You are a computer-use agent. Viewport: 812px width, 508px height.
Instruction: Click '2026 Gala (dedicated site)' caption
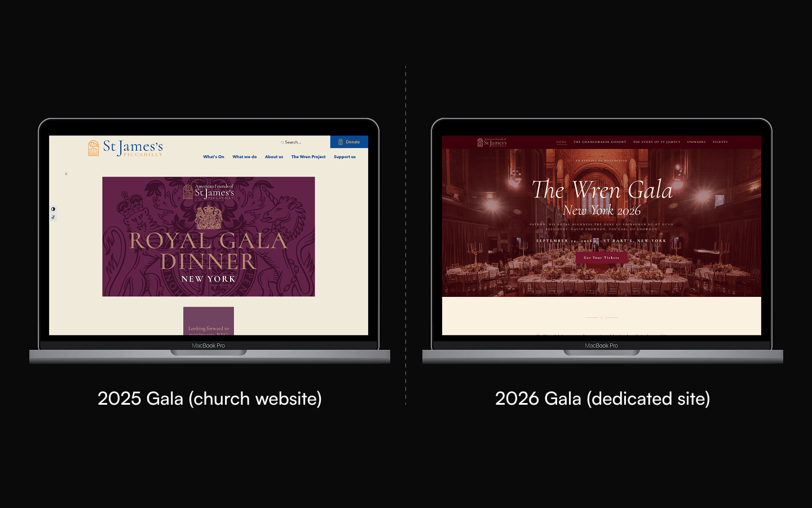tap(602, 398)
